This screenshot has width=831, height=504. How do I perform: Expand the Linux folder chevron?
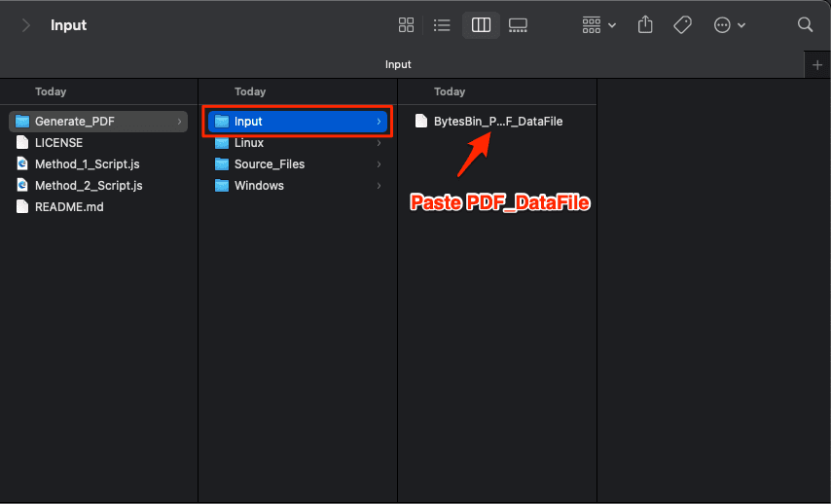pos(379,143)
